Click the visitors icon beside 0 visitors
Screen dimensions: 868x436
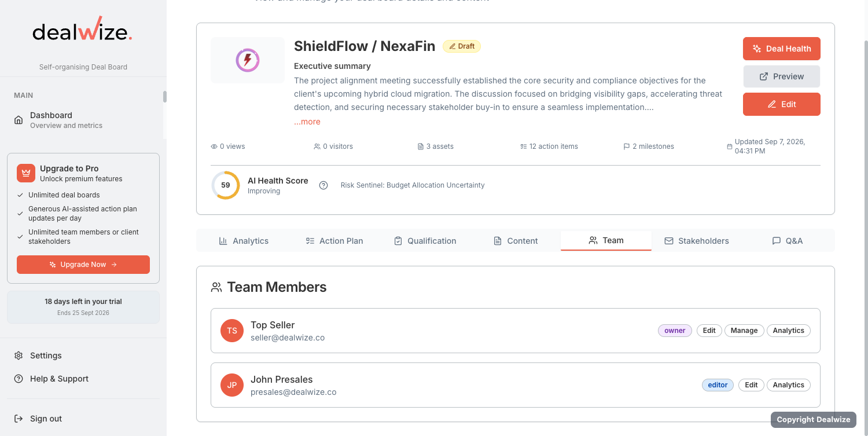317,146
